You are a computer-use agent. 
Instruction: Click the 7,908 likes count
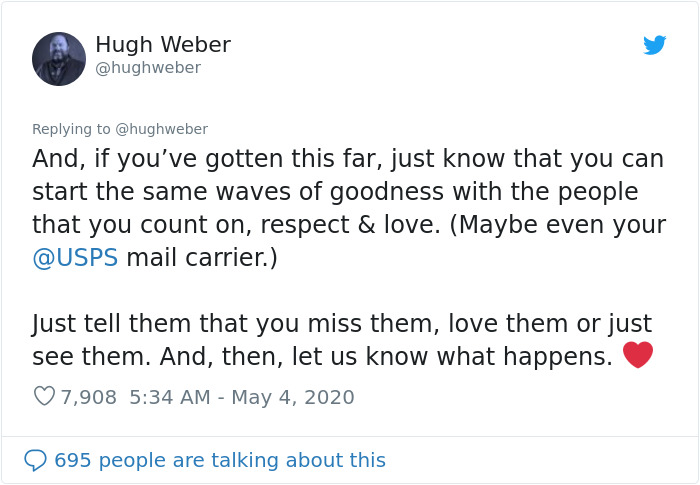[88, 397]
